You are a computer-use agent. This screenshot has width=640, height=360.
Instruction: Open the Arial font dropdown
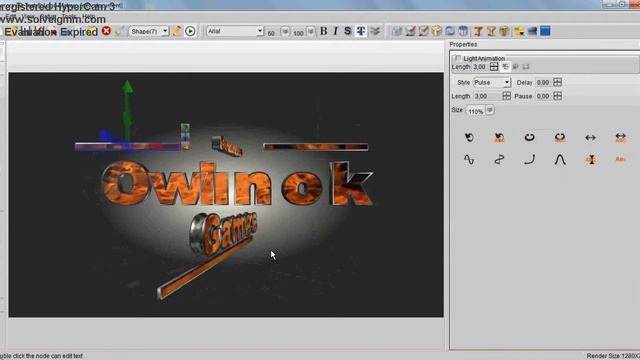coord(235,31)
